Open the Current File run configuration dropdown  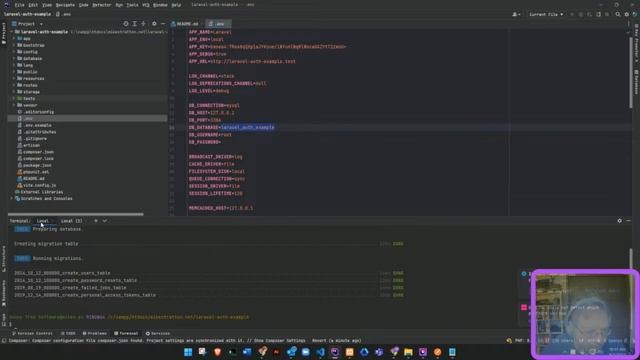click(x=546, y=14)
